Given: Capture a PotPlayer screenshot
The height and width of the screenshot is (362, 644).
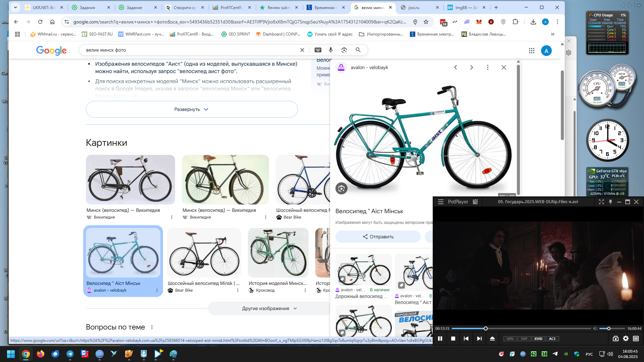Looking at the screenshot, I should tap(615, 339).
